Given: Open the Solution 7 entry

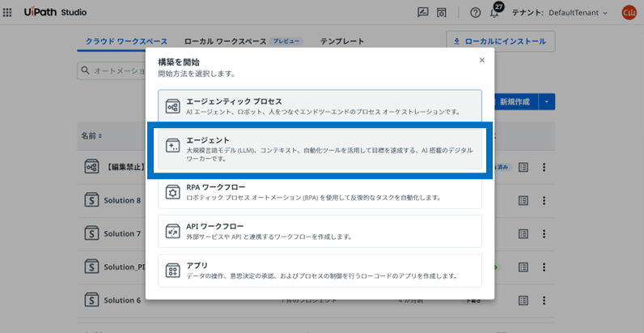Looking at the screenshot, I should [122, 233].
